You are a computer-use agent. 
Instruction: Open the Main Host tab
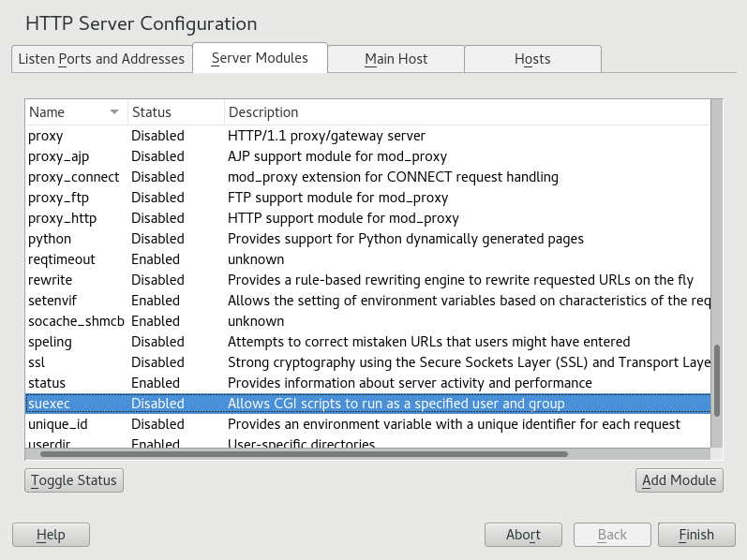pos(396,59)
